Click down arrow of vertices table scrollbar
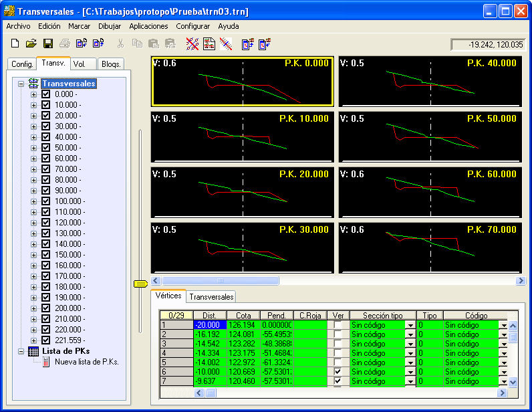Image resolution: width=532 pixels, height=412 pixels. (x=513, y=382)
